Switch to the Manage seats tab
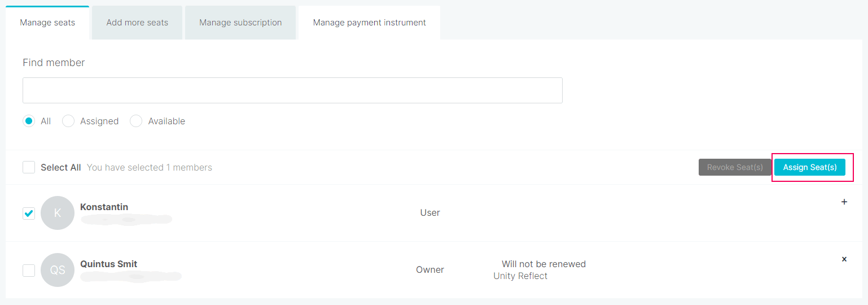 (x=47, y=23)
